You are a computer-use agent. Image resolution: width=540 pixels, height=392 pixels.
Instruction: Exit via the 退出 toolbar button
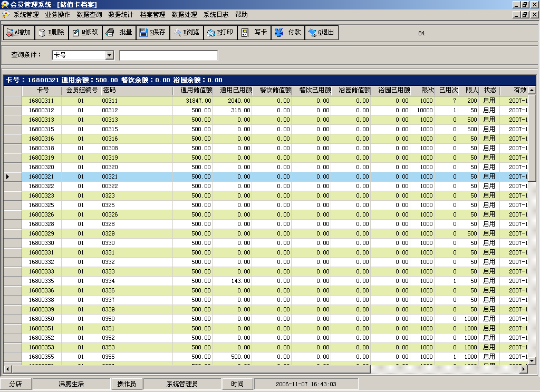(321, 33)
